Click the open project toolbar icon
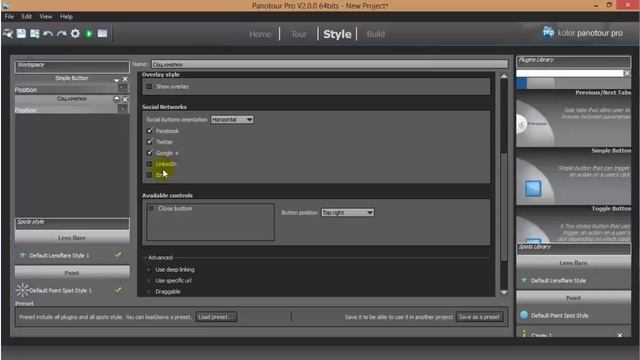Viewport: 640px width, 360px height. [8, 33]
